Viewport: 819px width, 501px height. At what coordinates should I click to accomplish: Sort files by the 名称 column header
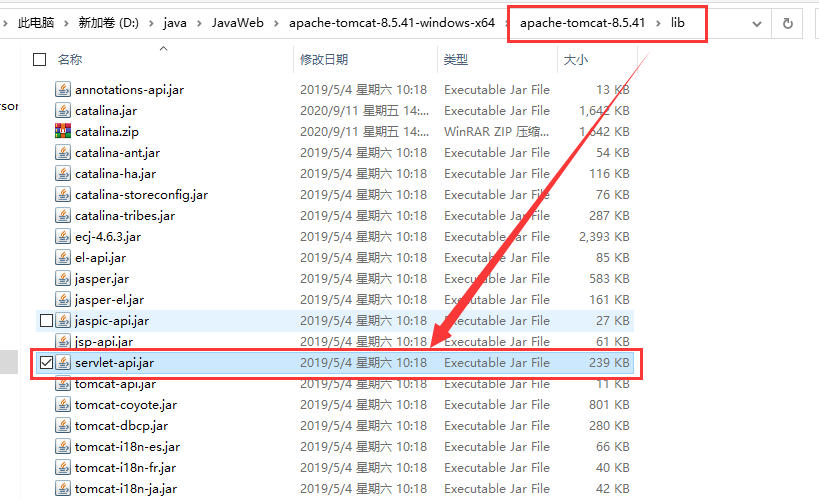click(x=70, y=60)
